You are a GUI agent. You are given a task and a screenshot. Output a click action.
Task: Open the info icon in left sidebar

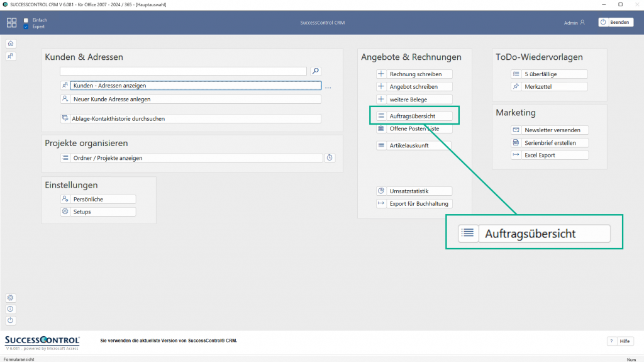point(11,309)
